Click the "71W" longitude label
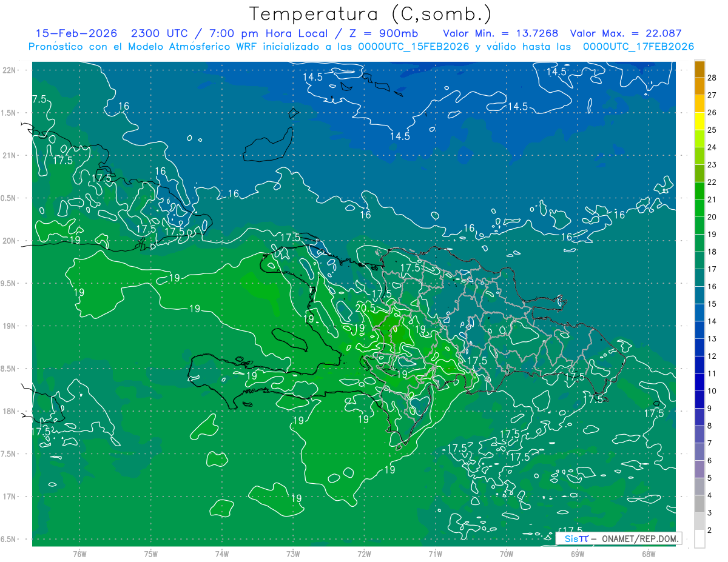 [x=435, y=554]
